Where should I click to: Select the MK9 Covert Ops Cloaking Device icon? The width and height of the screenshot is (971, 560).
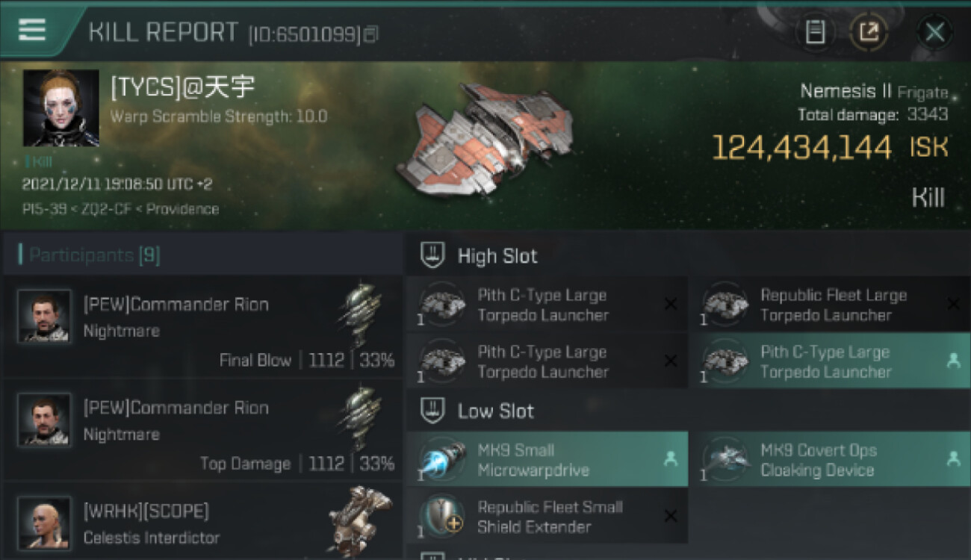pos(725,460)
